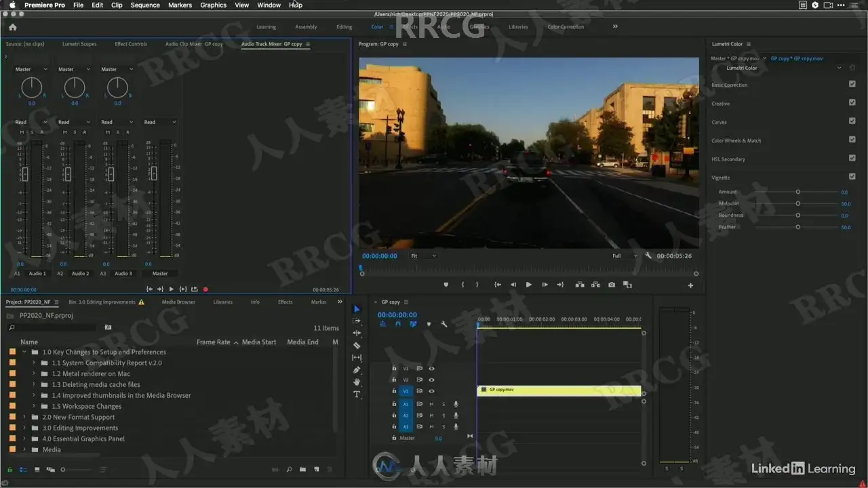The width and height of the screenshot is (868, 488).
Task: Play the sequence in Program monitor
Action: [x=529, y=285]
